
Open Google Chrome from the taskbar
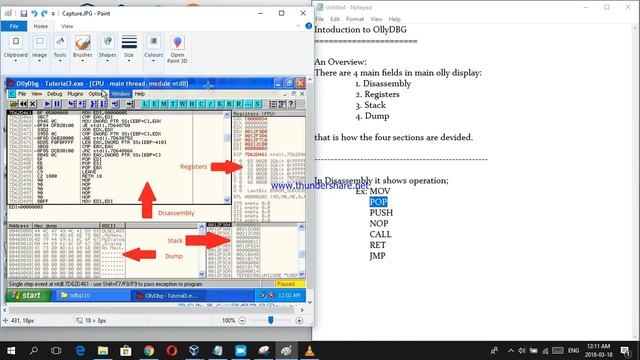pyautogui.click(x=149, y=351)
